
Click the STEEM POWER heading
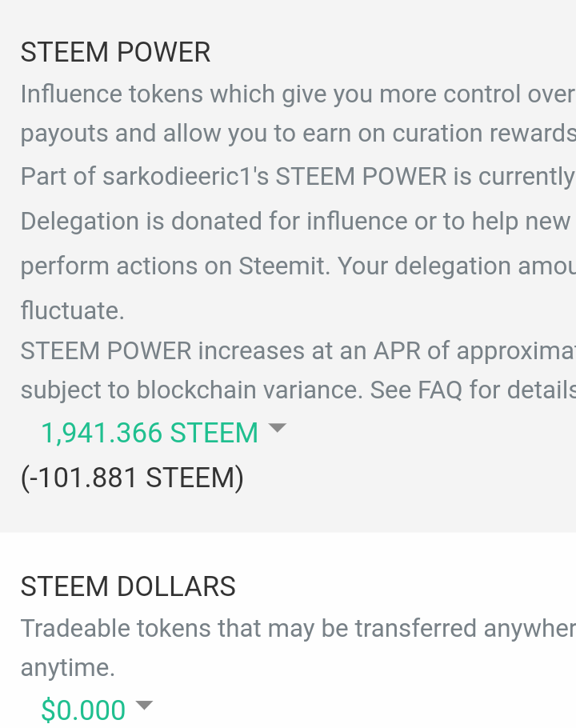[x=115, y=53]
